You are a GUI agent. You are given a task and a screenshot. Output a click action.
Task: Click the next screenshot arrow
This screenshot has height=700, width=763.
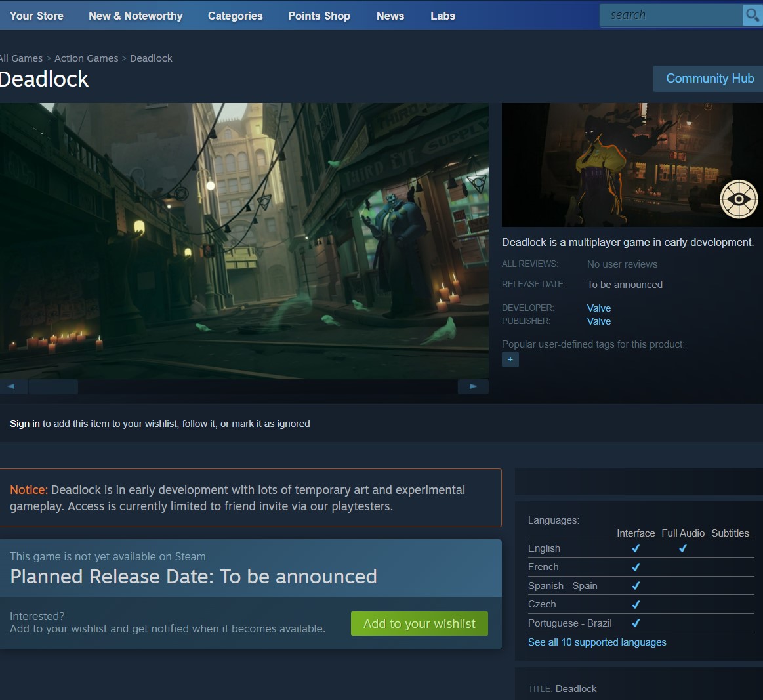[x=473, y=386]
